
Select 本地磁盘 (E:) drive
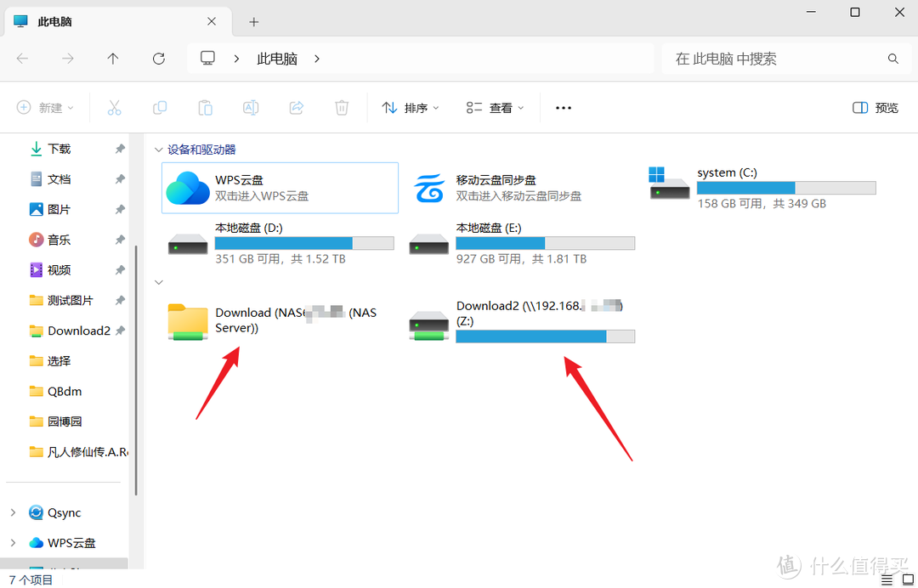(521, 243)
